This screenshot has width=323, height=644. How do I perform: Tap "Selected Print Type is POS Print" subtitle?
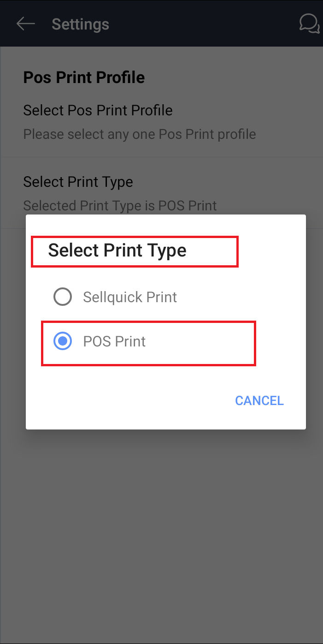(x=120, y=205)
